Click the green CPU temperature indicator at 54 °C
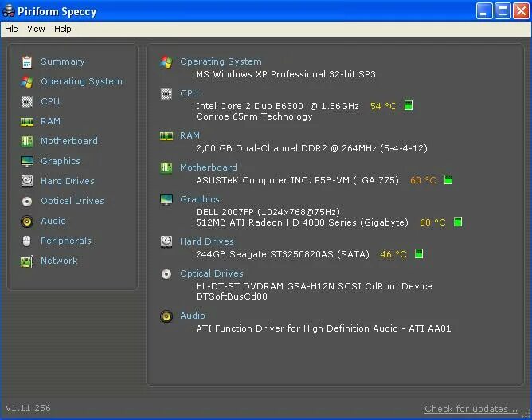The width and height of the screenshot is (532, 420). click(409, 105)
